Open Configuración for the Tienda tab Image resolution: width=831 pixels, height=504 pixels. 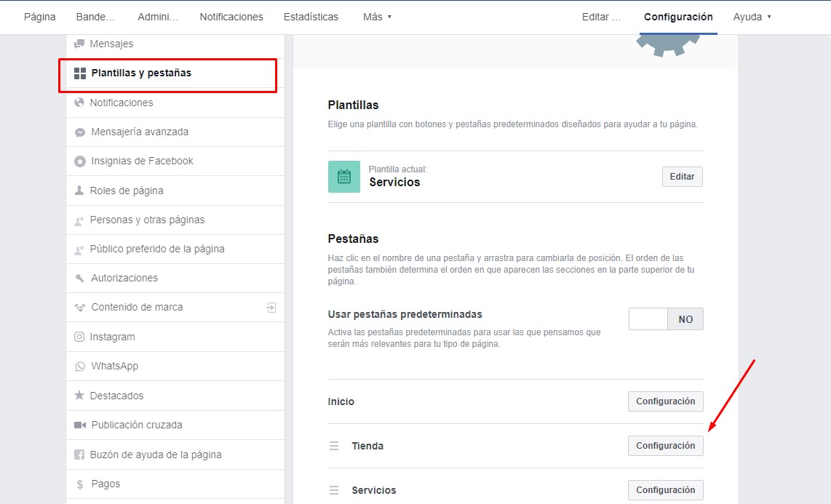point(666,446)
